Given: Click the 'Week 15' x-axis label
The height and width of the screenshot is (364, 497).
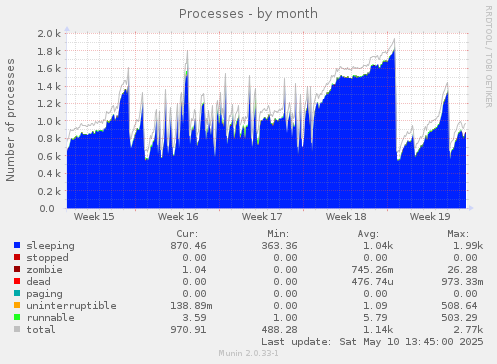Looking at the screenshot, I should (94, 217).
